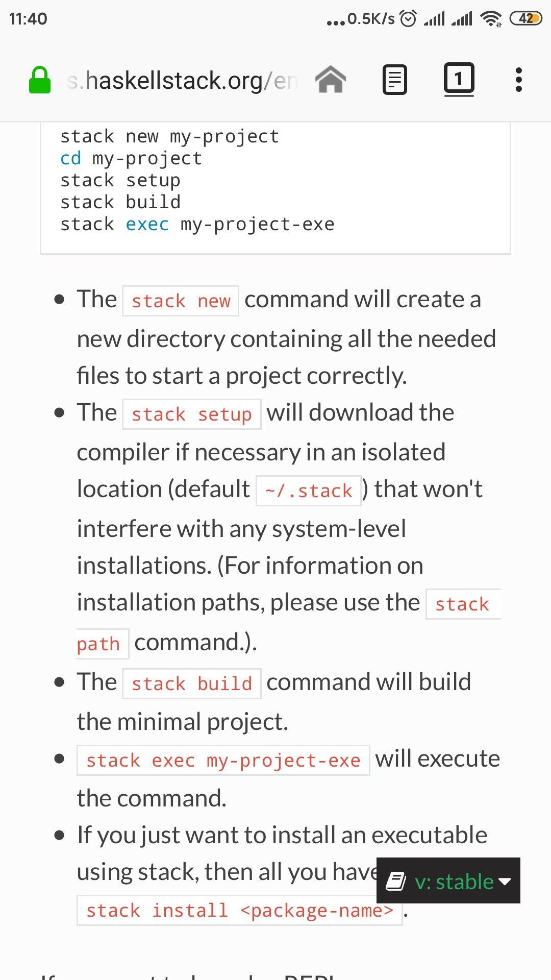
Task: Tap the 'stack build' inline code
Action: [192, 683]
